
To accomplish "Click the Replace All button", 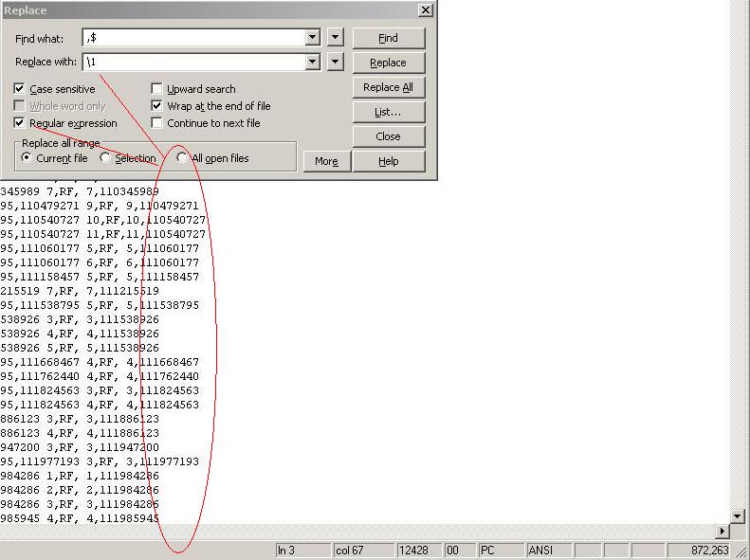I will [x=389, y=87].
